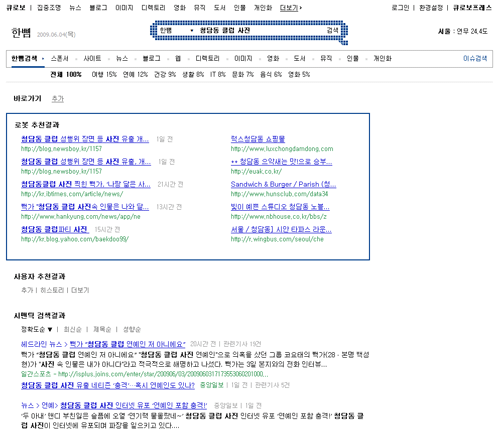The image size is (500, 432).
Task: Click 관련기사 5건 related articles
Action: [272, 385]
